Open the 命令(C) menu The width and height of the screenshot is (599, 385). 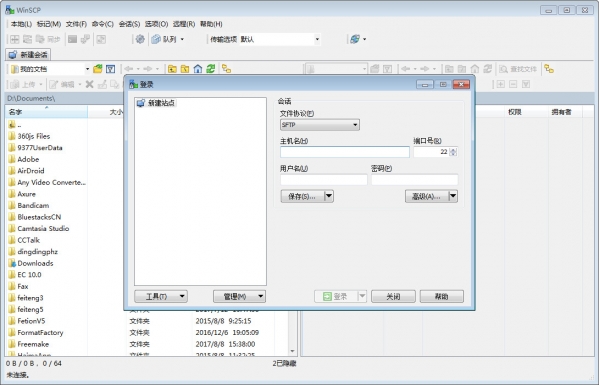(103, 24)
